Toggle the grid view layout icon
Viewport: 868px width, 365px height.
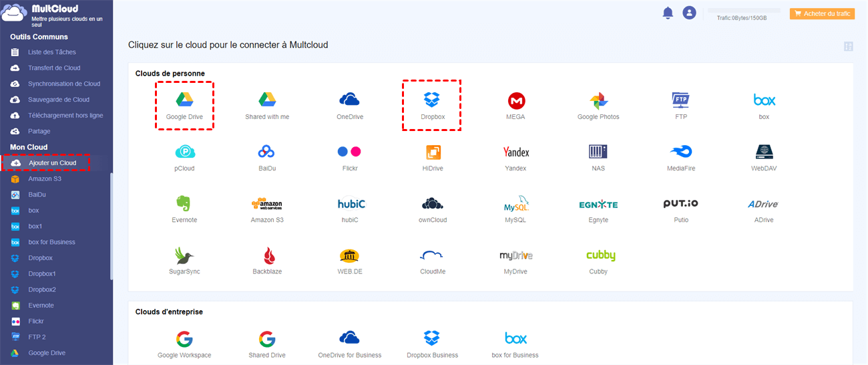coord(849,46)
